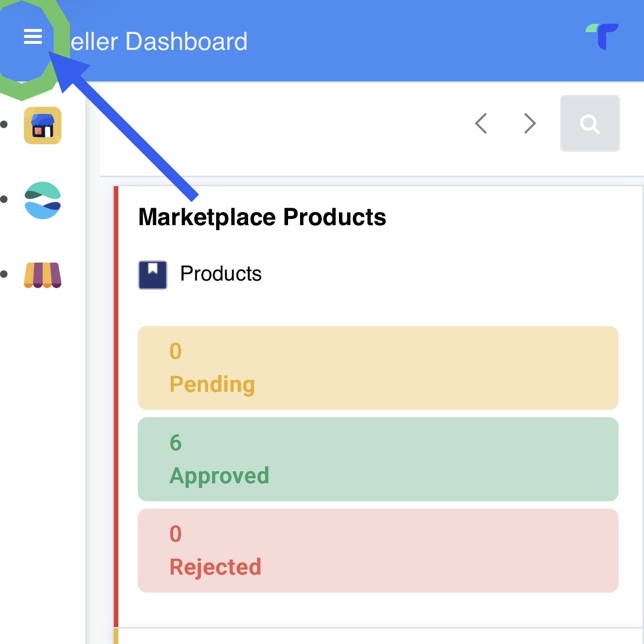Click the Marketplace Products heading
This screenshot has width=644, height=644.
262,217
